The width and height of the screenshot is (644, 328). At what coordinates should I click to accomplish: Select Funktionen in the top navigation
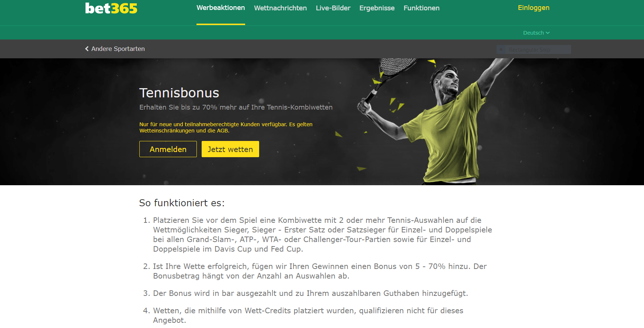pyautogui.click(x=421, y=8)
